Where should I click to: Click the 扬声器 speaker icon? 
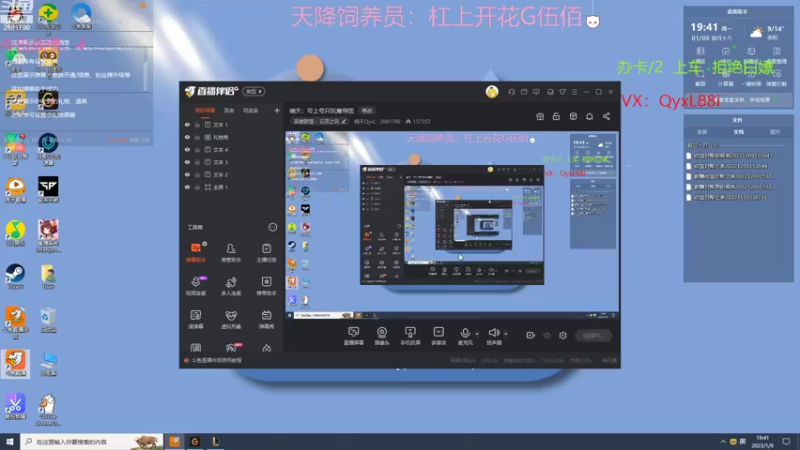coord(493,333)
